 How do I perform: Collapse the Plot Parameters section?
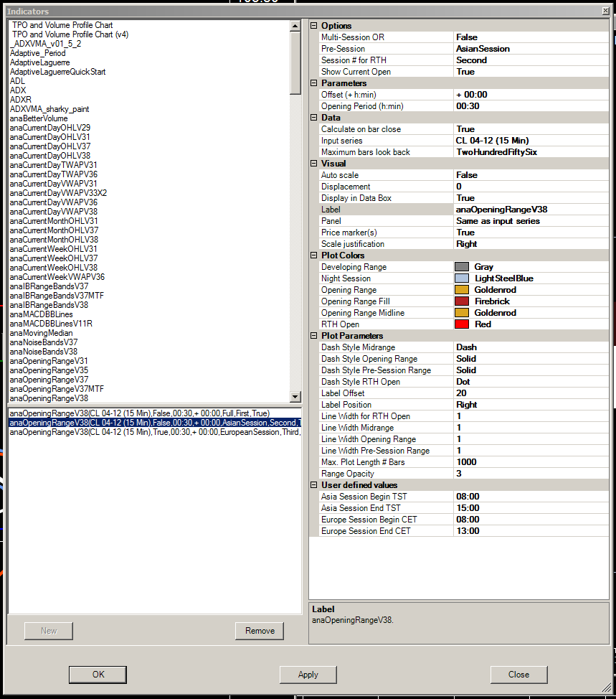pos(314,336)
